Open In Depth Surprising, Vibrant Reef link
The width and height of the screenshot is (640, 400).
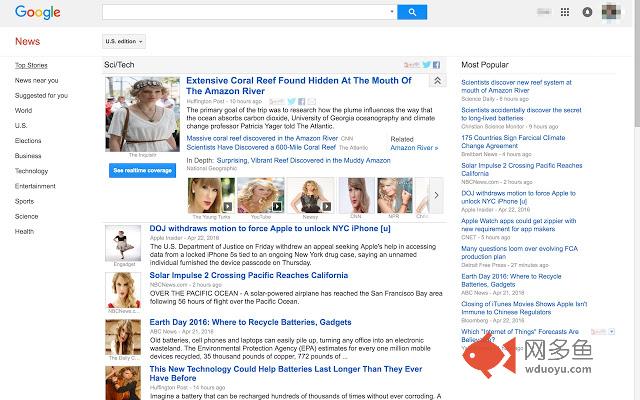click(303, 160)
